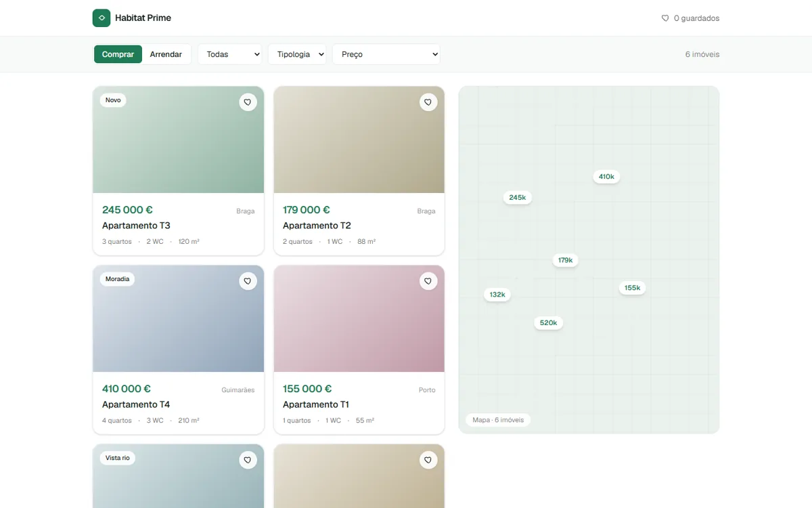Open the Todas location dropdown
The image size is (812, 508).
coord(230,54)
